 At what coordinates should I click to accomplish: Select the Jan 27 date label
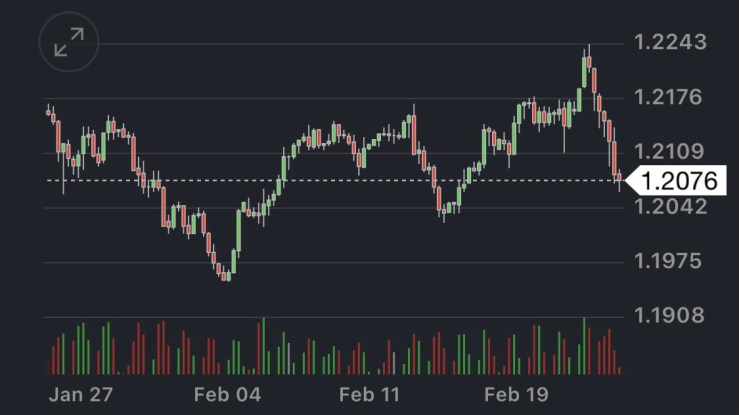pos(81,394)
